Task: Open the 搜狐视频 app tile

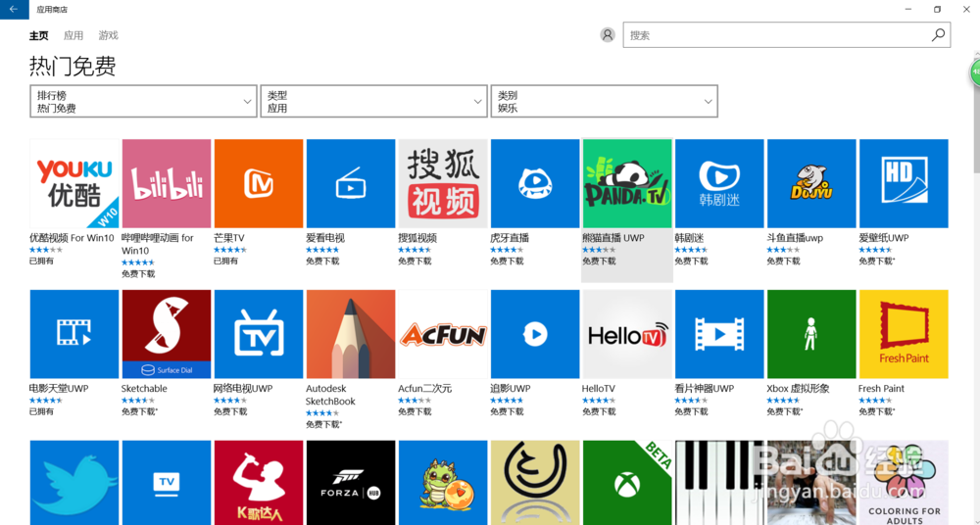Action: click(x=443, y=183)
